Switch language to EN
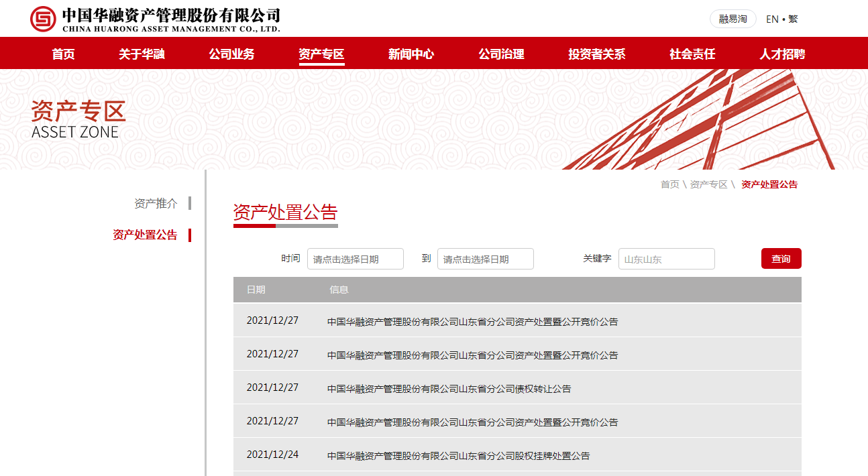Viewport: 868px width, 476px height. coord(772,19)
